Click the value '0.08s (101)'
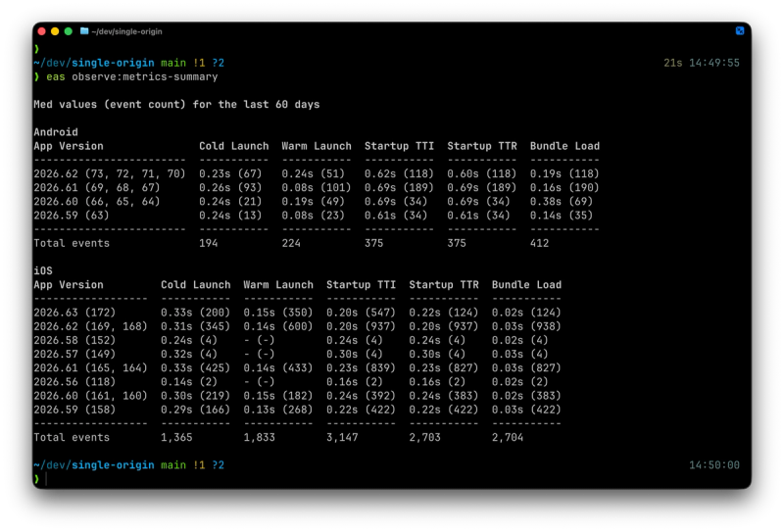Viewport: 784px width, 532px height. click(x=317, y=188)
